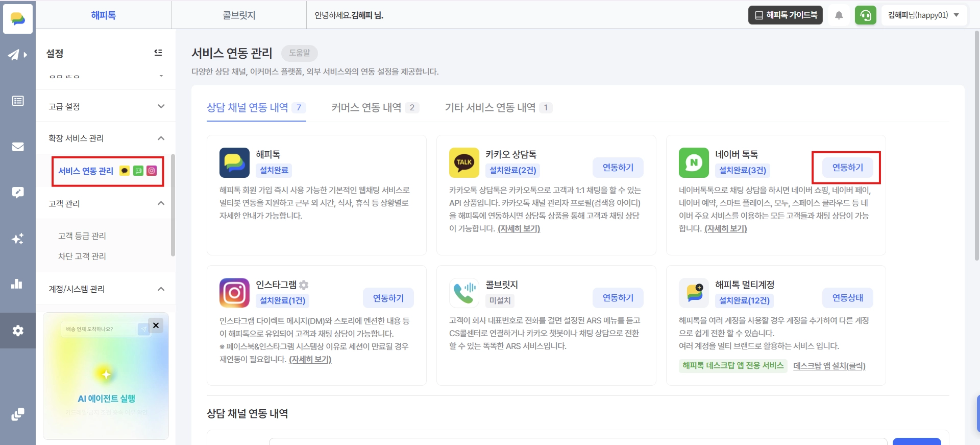Close the AI 에이전트 banner
980x445 pixels.
(x=156, y=325)
